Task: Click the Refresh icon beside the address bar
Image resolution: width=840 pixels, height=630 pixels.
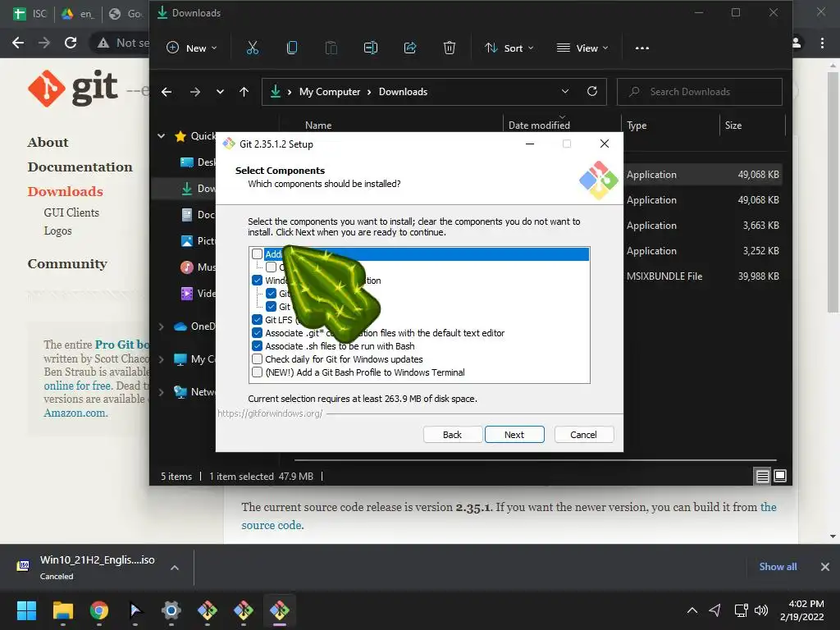Action: tap(592, 91)
